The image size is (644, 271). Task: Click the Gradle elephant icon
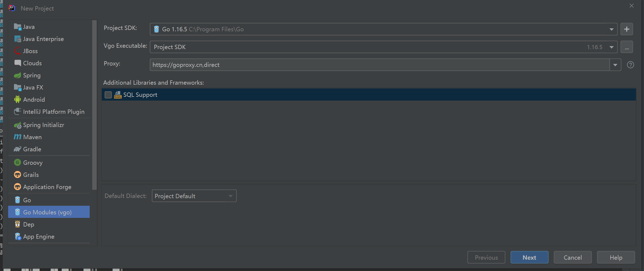pos(18,149)
